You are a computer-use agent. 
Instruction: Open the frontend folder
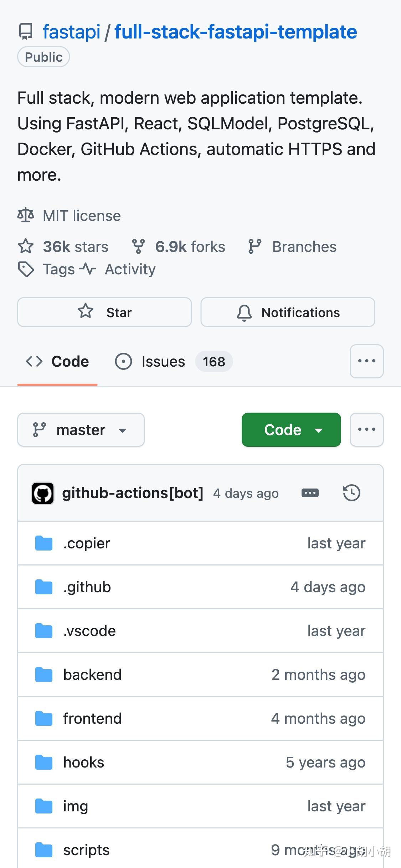tap(92, 719)
